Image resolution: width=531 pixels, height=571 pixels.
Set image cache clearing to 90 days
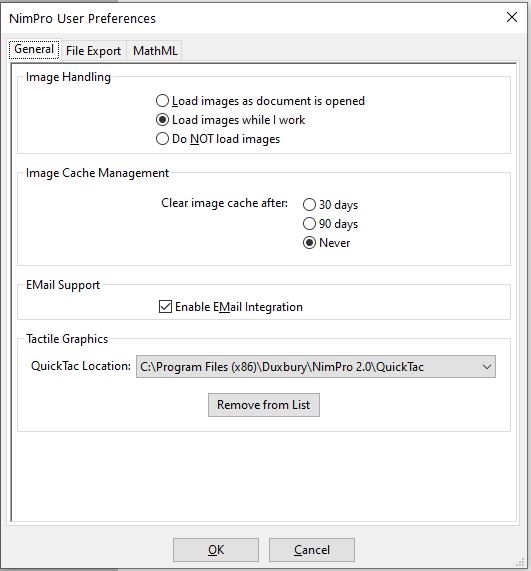(330, 224)
